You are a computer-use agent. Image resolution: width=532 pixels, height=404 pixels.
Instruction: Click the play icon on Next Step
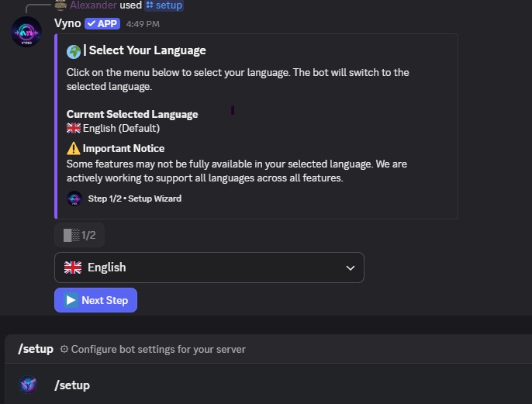point(71,300)
